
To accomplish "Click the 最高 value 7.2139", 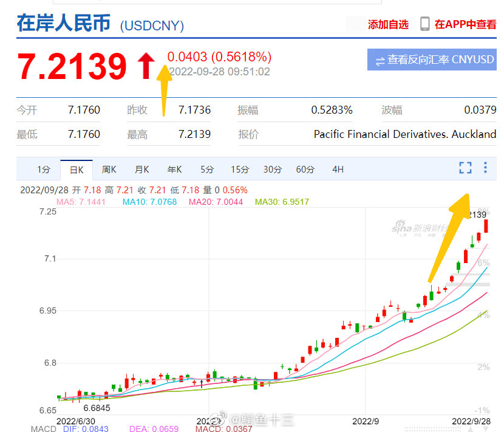I will pos(194,134).
